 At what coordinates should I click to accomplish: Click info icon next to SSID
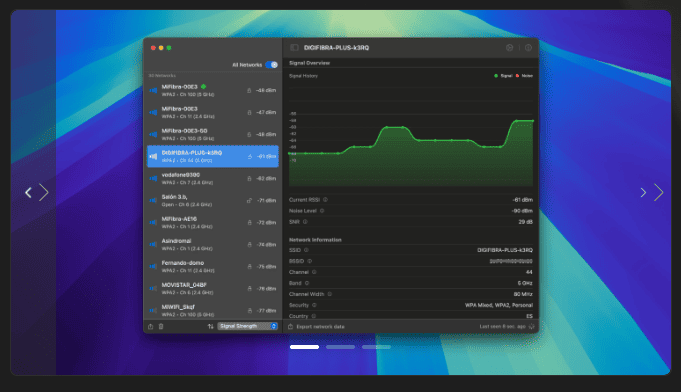tap(306, 250)
